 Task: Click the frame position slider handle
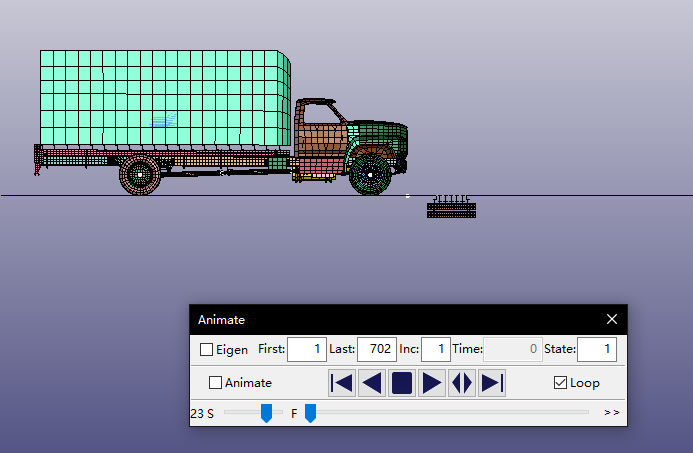[x=310, y=413]
